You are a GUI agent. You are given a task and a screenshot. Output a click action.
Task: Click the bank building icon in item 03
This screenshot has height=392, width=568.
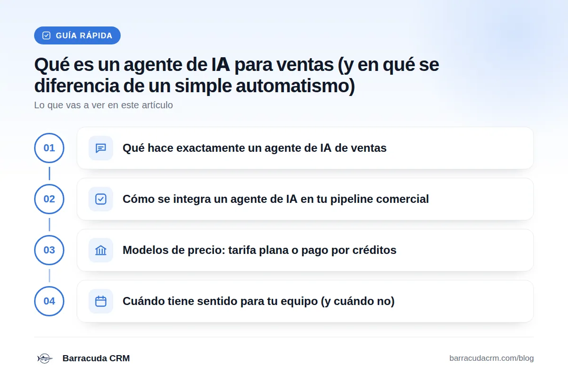pyautogui.click(x=101, y=250)
